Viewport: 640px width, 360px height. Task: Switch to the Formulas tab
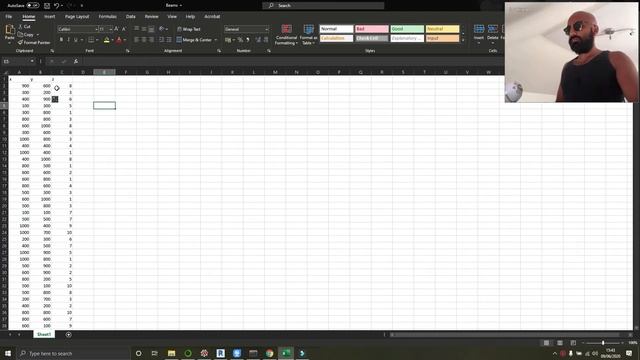[x=107, y=17]
